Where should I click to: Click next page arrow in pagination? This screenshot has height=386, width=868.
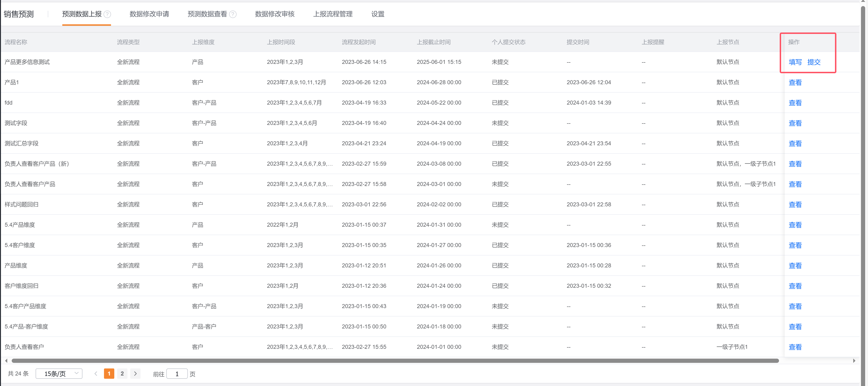(x=135, y=374)
